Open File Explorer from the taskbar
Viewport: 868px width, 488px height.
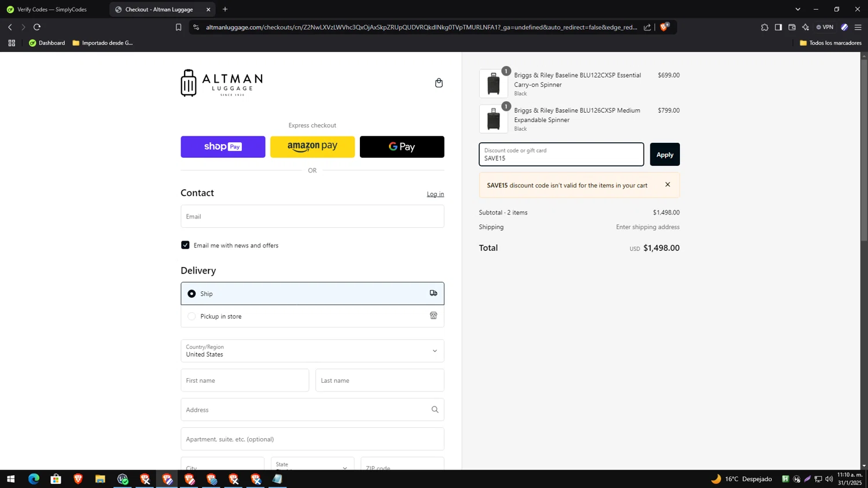point(100,479)
